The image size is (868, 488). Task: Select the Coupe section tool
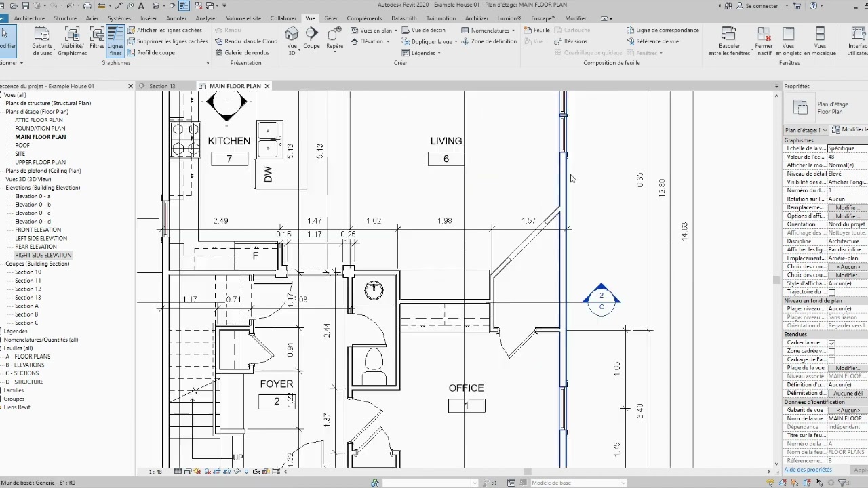pos(311,39)
